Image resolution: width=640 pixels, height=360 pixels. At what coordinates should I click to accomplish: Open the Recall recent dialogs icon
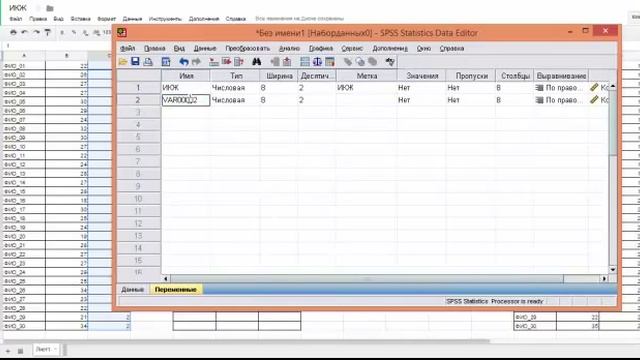pos(166,62)
